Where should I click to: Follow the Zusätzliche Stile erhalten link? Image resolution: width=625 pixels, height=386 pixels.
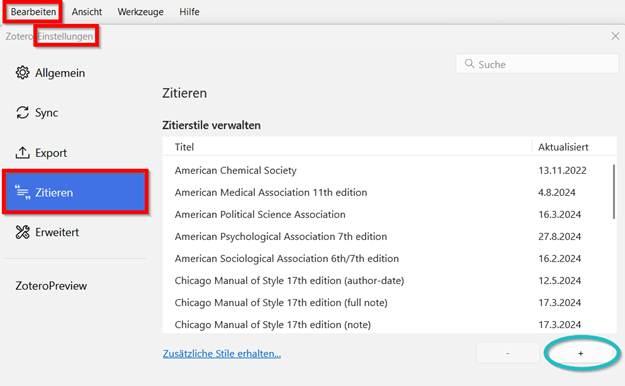(x=222, y=354)
